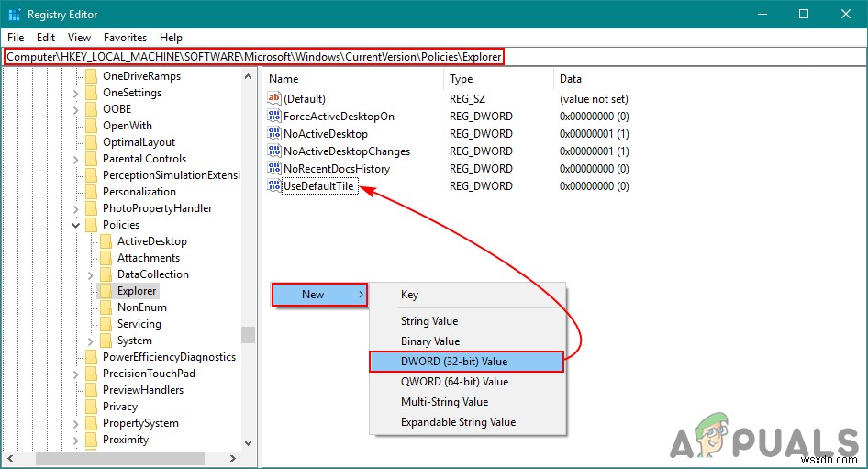Image resolution: width=868 pixels, height=469 pixels.
Task: Click the Registry Editor app icon in title bar
Action: (14, 15)
